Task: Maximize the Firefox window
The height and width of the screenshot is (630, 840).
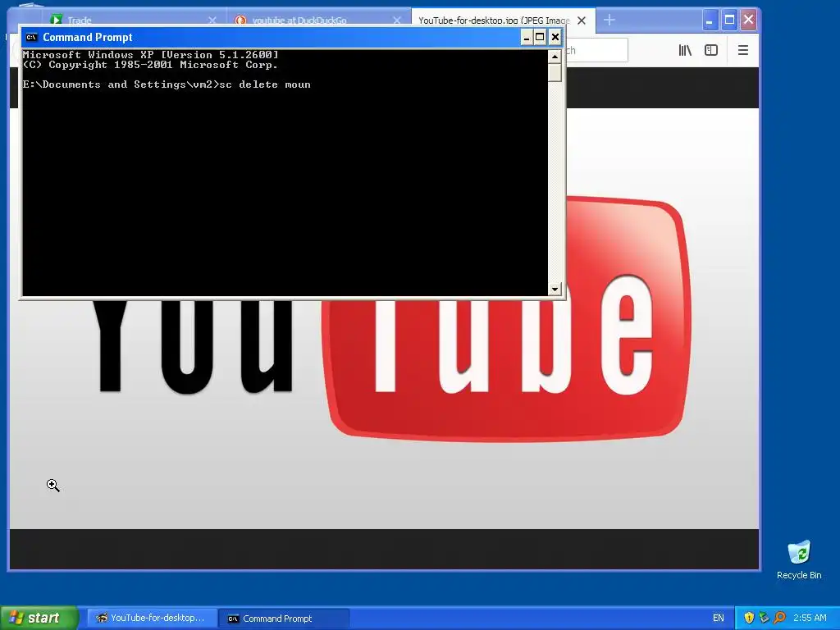Action: tap(729, 21)
